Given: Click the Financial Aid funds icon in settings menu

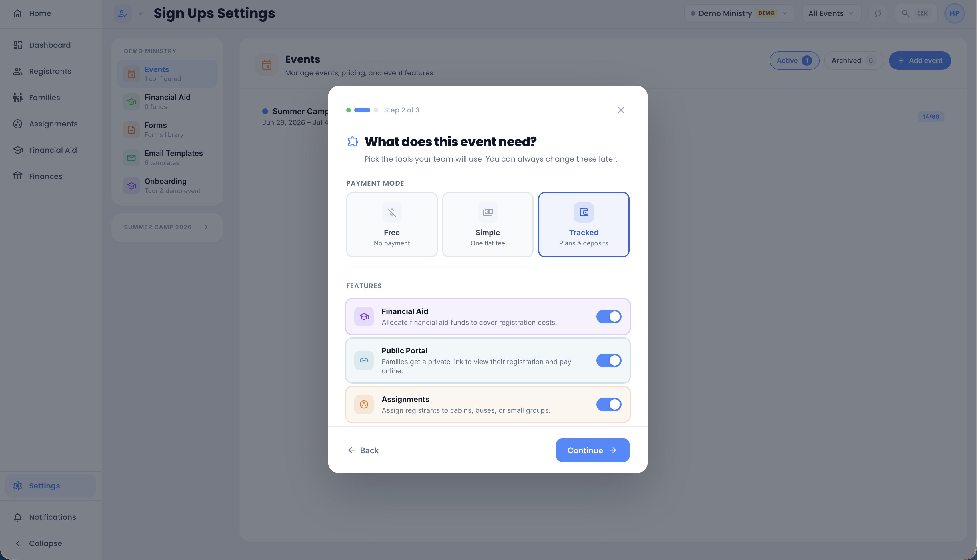Looking at the screenshot, I should pyautogui.click(x=131, y=102).
